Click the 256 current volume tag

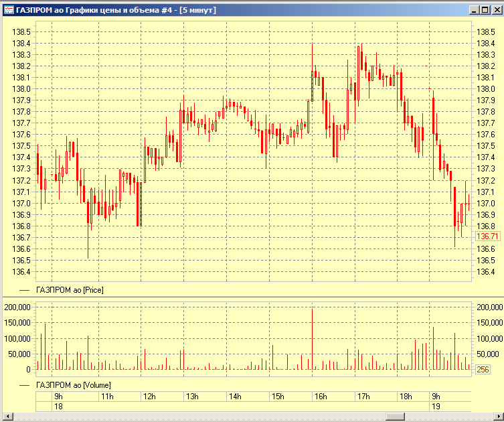coord(483,369)
